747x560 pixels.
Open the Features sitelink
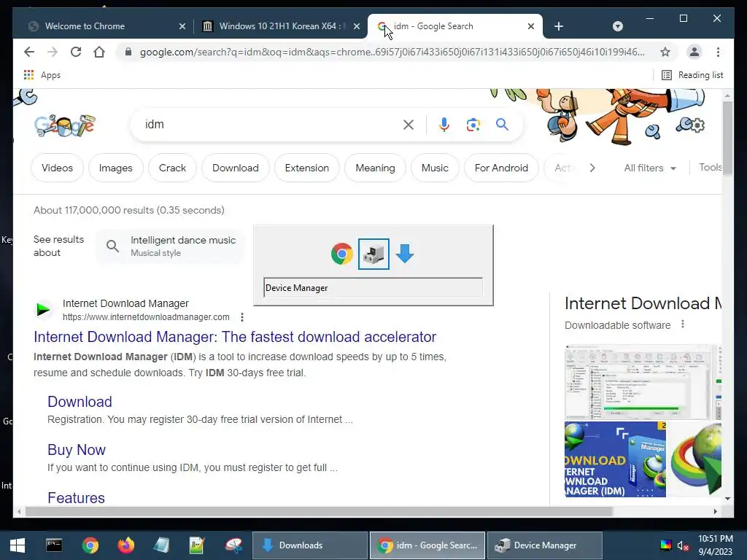click(76, 498)
